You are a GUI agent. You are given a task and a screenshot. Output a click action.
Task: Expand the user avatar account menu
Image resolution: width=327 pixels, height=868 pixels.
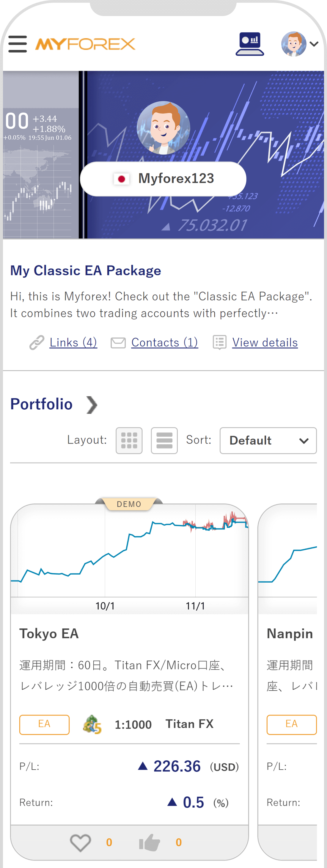tap(294, 44)
